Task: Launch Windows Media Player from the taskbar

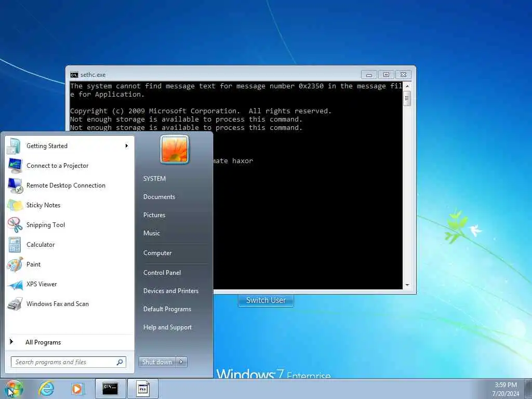Action: point(77,389)
